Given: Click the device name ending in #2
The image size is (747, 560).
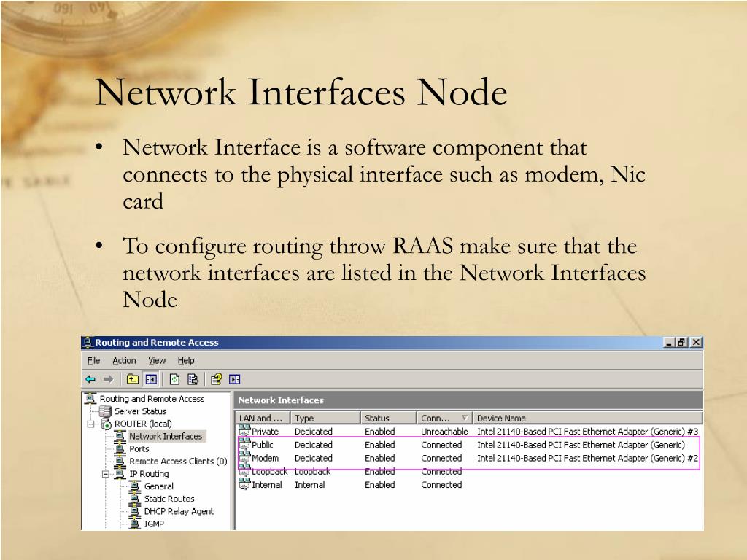Looking at the screenshot, I should [x=588, y=458].
